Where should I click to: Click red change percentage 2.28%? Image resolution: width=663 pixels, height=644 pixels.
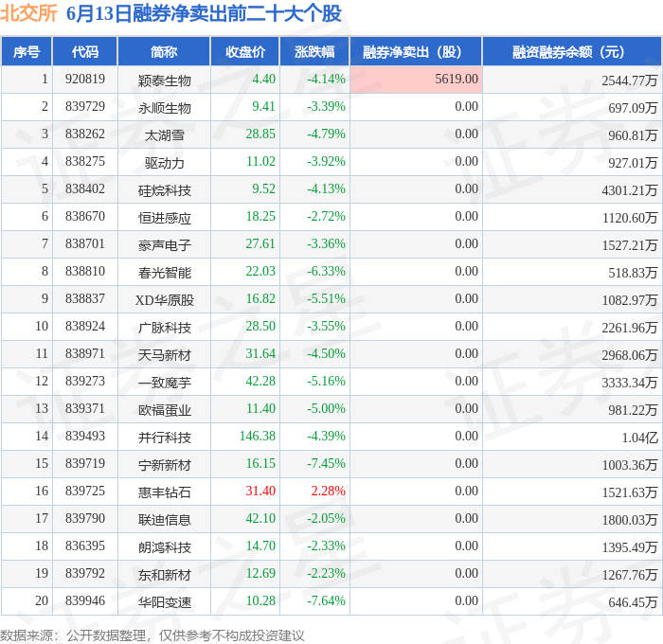[328, 492]
